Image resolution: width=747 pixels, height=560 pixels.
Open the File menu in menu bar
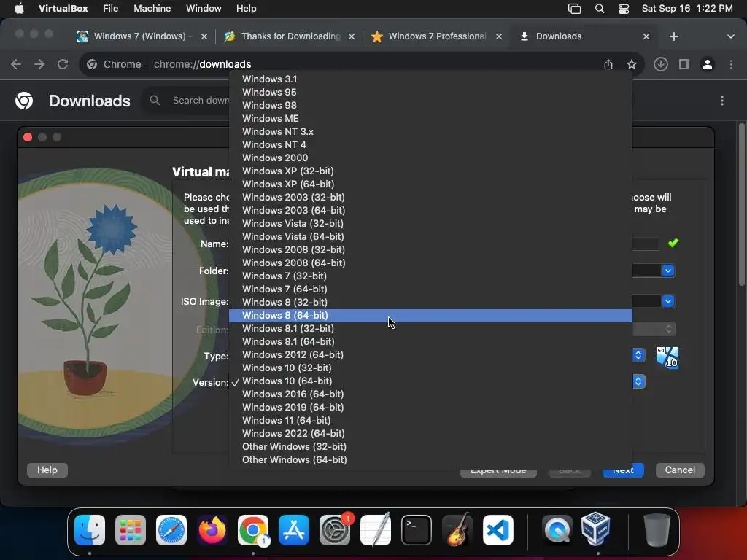coord(111,9)
